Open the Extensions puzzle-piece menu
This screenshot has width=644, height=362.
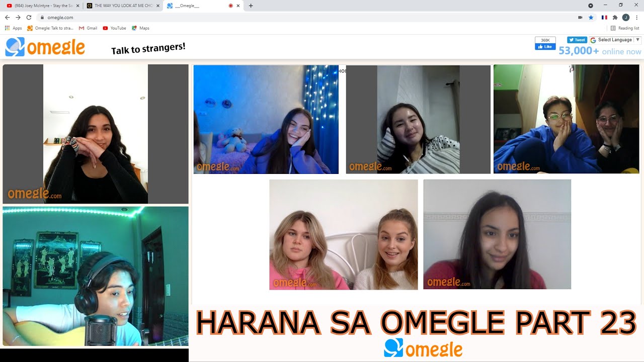click(615, 17)
